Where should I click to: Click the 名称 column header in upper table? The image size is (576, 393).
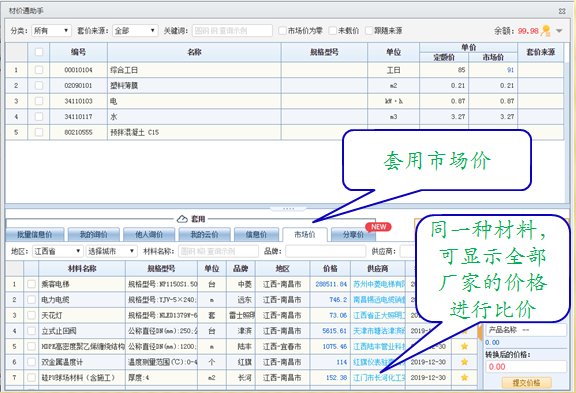(x=194, y=52)
